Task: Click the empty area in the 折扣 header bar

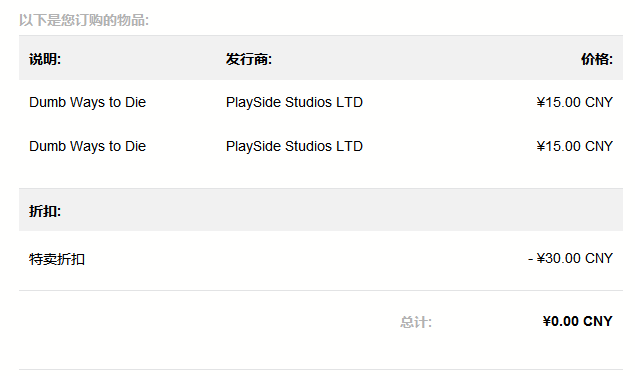Action: pos(342,210)
